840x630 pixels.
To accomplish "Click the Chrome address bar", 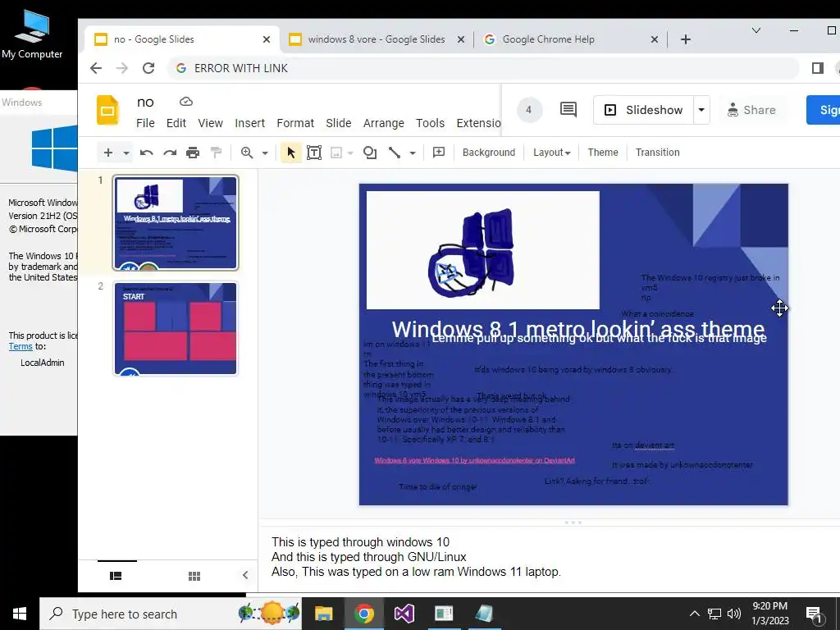I will (483, 68).
